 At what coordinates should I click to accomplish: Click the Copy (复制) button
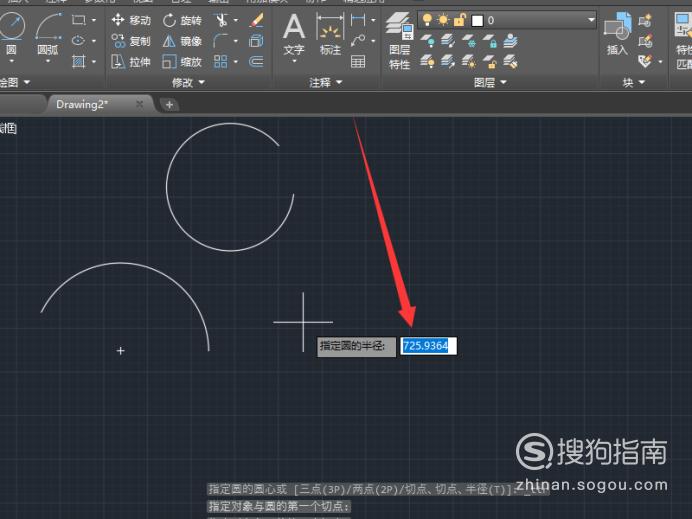pos(131,41)
